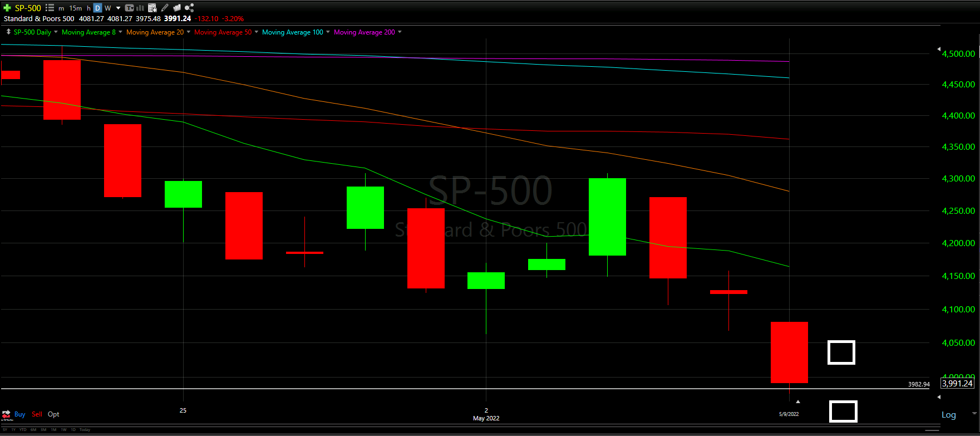
Task: Set chart range to 1W
Action: click(x=63, y=430)
